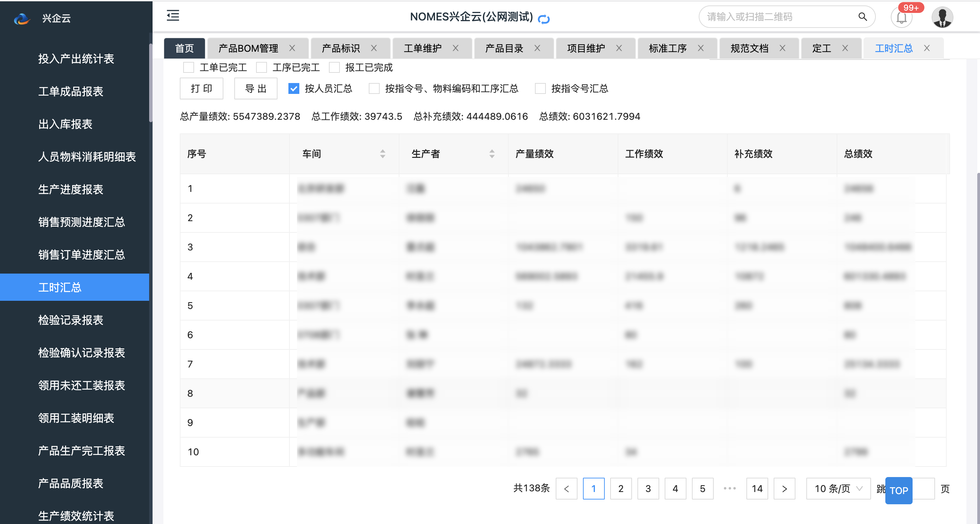Image resolution: width=980 pixels, height=524 pixels.
Task: Click the refresh icon beside NOMES title
Action: tap(544, 19)
